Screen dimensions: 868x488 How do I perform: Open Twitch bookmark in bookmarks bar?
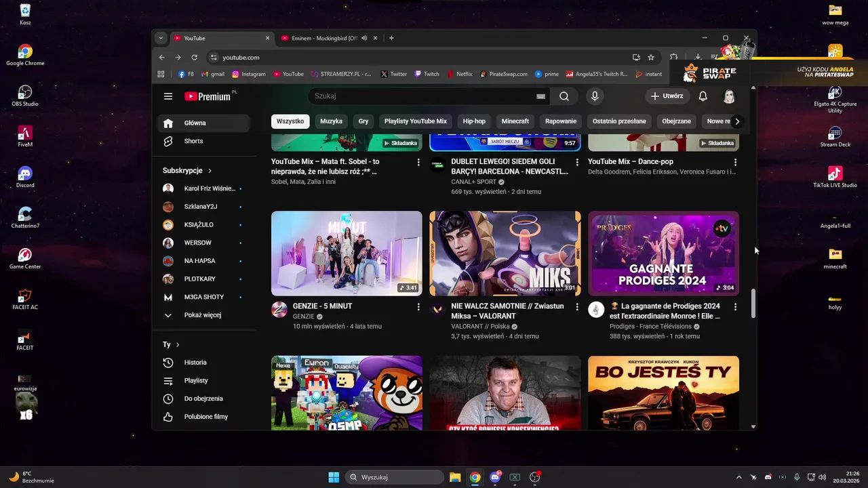(427, 74)
